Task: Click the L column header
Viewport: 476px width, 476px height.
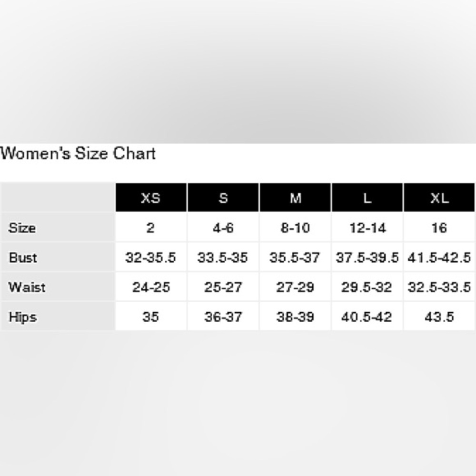Action: [x=367, y=198]
